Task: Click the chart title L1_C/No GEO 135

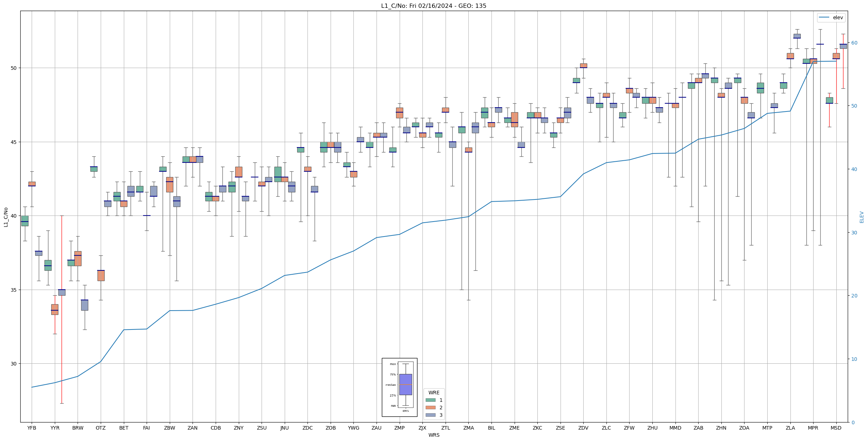Action: (433, 6)
